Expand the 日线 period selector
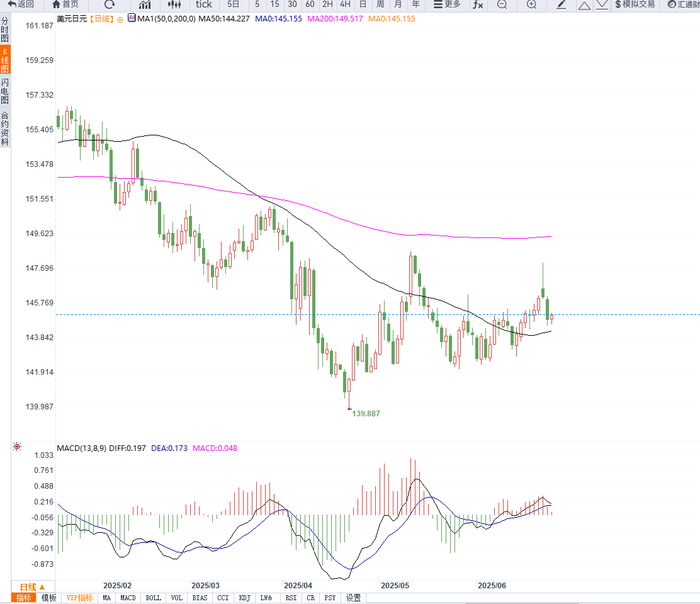The image size is (700, 604). 33,586
